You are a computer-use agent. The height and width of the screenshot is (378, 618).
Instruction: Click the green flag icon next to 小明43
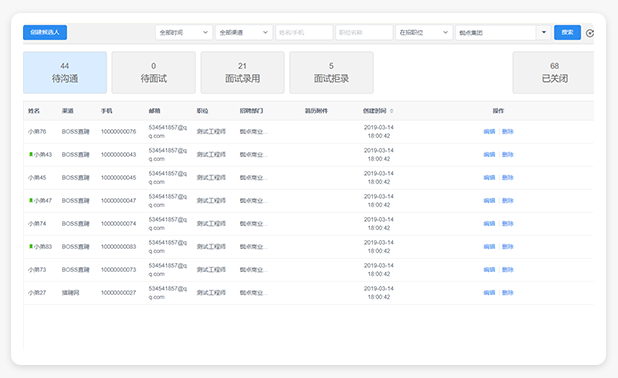point(31,154)
